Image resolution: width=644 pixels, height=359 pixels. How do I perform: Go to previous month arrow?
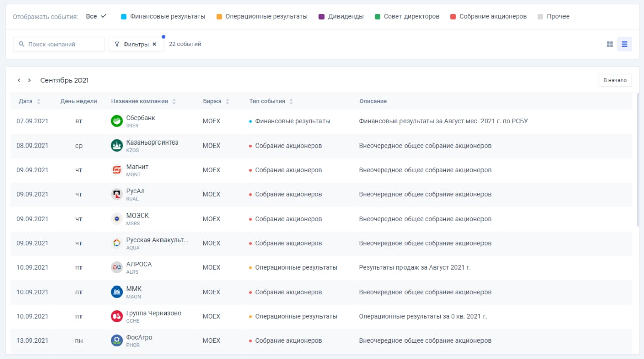click(19, 80)
